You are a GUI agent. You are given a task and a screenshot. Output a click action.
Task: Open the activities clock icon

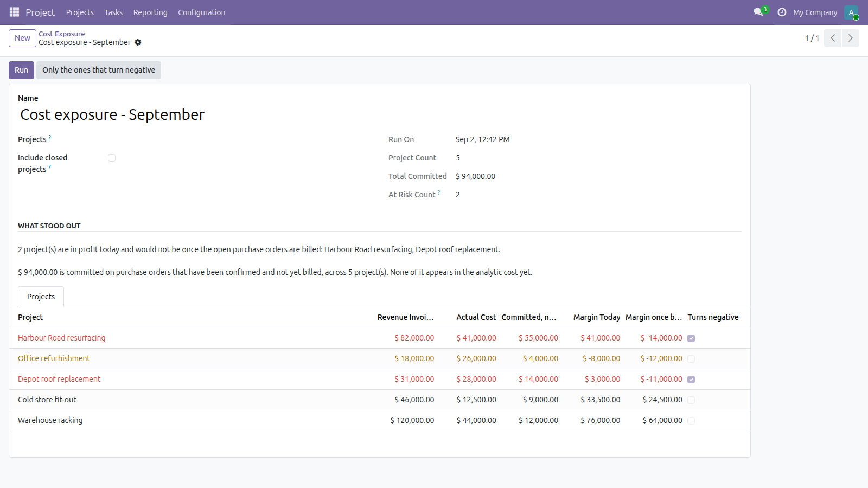(x=782, y=12)
